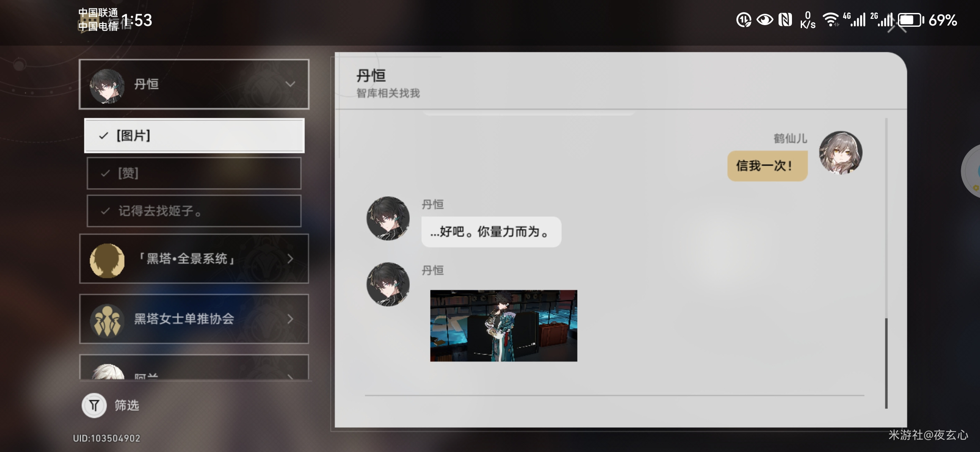Tap Dan Heng's avatar next to 好吧 message
This screenshot has height=452, width=980.
pyautogui.click(x=388, y=218)
